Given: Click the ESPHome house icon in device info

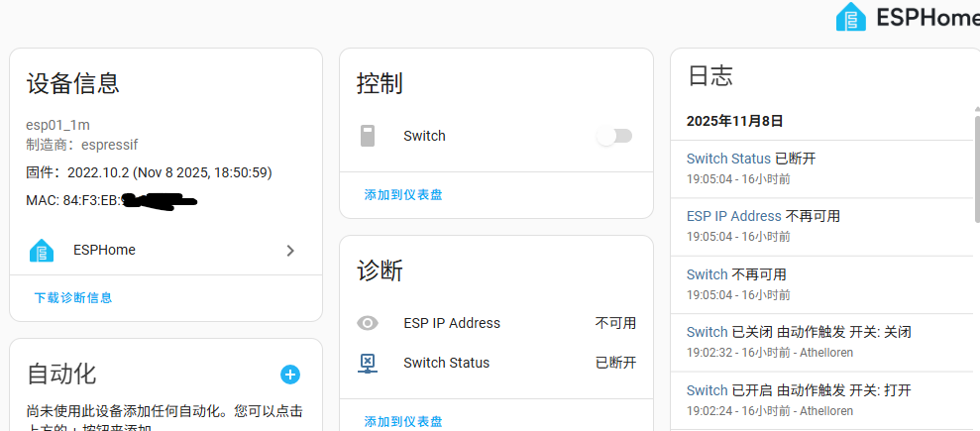Looking at the screenshot, I should (x=42, y=251).
